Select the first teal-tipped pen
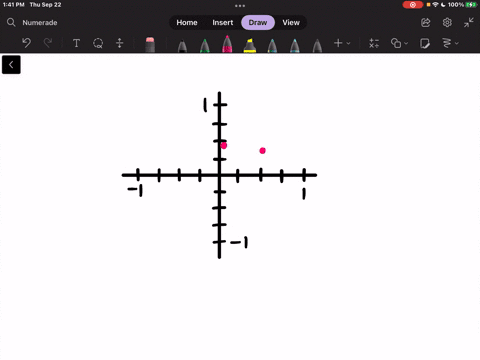This screenshot has width=480, height=360. point(272,46)
